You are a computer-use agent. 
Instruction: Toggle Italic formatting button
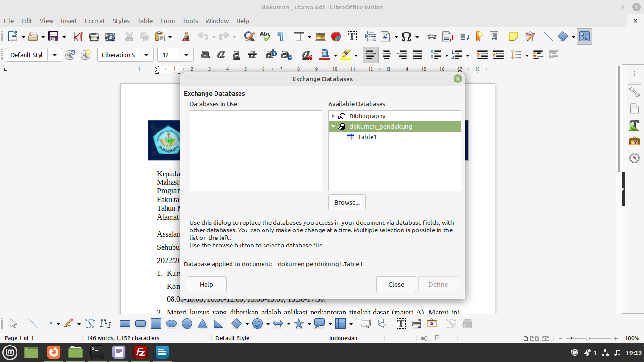(221, 55)
